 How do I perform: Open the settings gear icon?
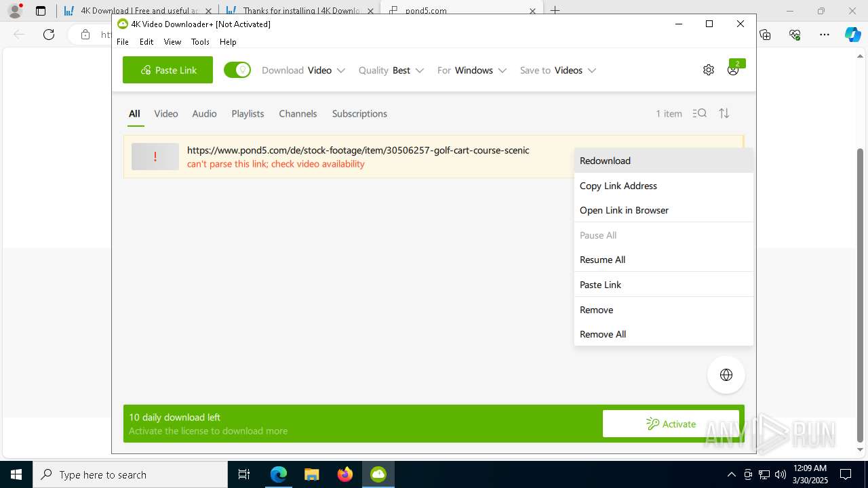point(709,70)
